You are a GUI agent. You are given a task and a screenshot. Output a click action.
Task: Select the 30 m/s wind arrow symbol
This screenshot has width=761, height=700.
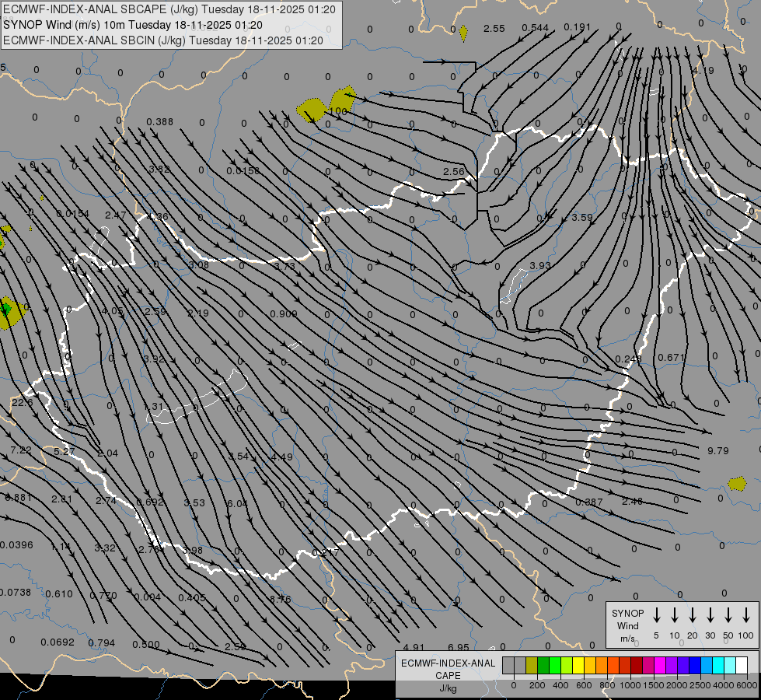(710, 615)
